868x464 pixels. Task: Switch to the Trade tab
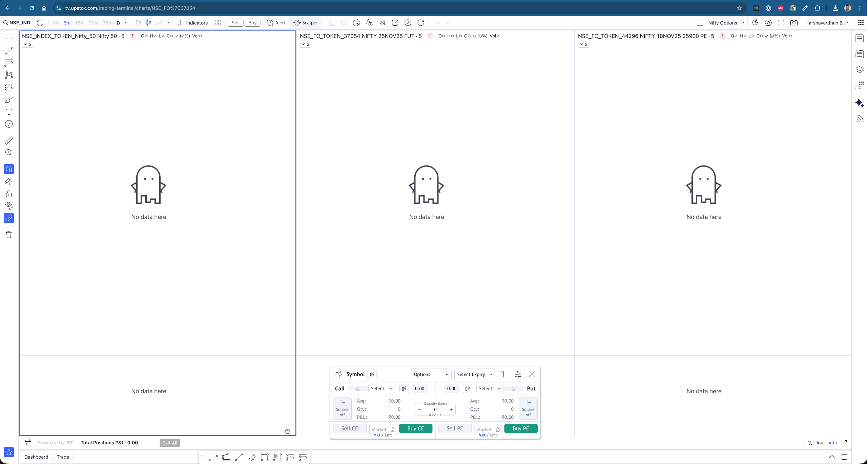coord(63,457)
